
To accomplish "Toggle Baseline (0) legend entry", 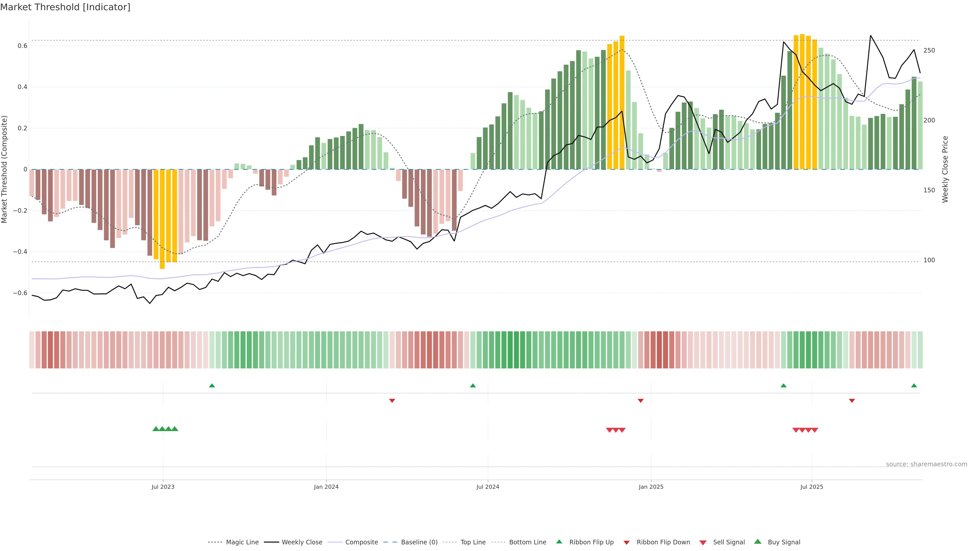I will [x=419, y=542].
